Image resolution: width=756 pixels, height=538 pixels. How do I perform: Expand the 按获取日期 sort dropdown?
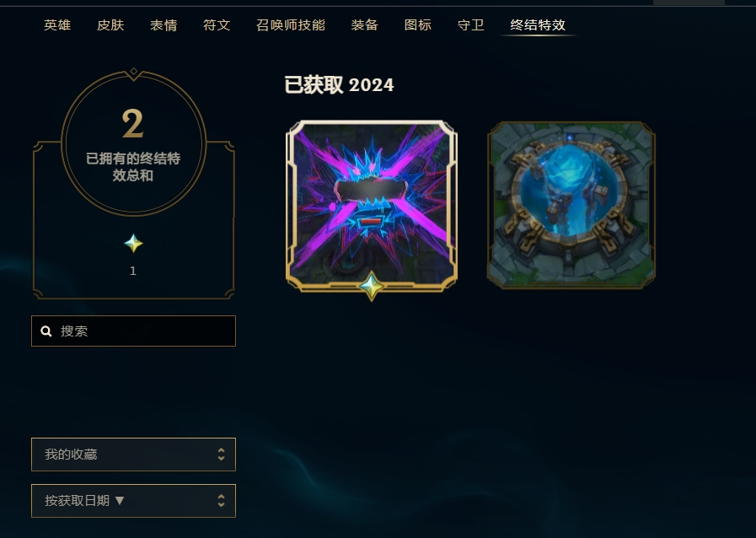click(x=133, y=500)
